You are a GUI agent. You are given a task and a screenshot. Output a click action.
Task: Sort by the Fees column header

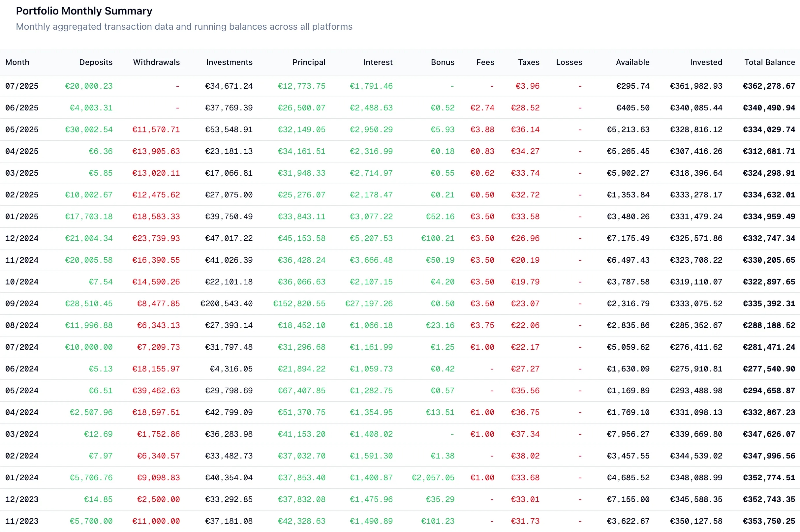pos(485,62)
